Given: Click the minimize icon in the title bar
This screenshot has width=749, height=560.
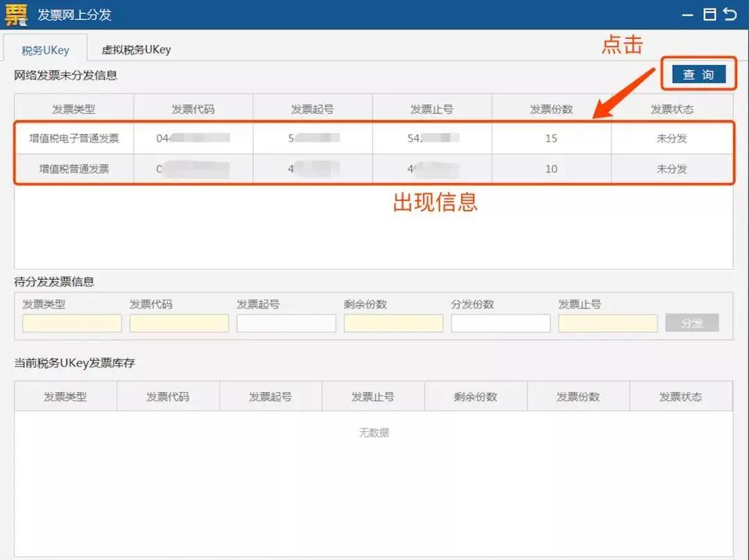Looking at the screenshot, I should pos(686,14).
